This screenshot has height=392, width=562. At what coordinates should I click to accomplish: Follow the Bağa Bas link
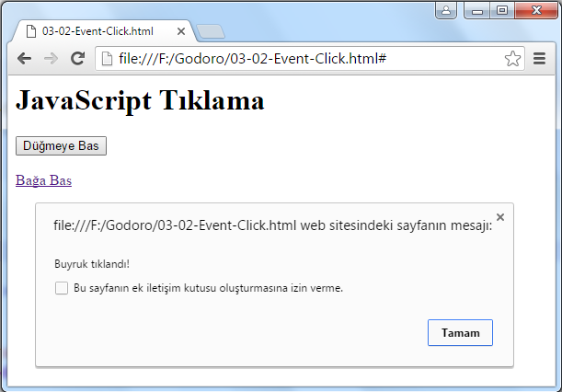coord(44,180)
